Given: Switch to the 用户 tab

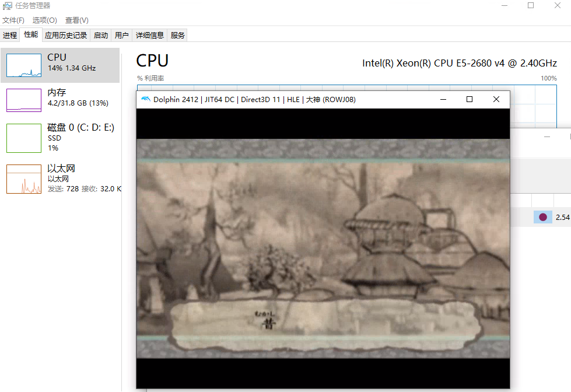Looking at the screenshot, I should (x=122, y=36).
